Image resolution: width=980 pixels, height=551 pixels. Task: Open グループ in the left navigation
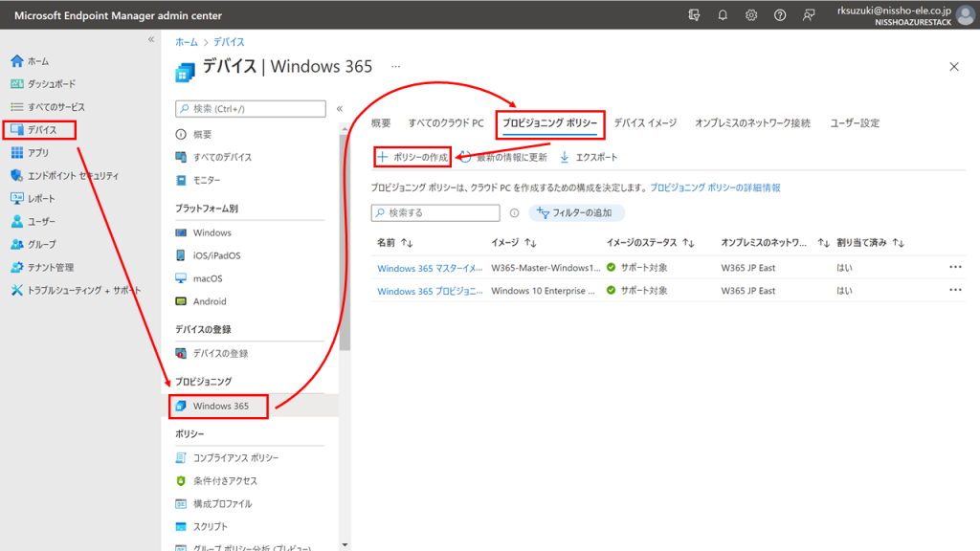point(33,244)
